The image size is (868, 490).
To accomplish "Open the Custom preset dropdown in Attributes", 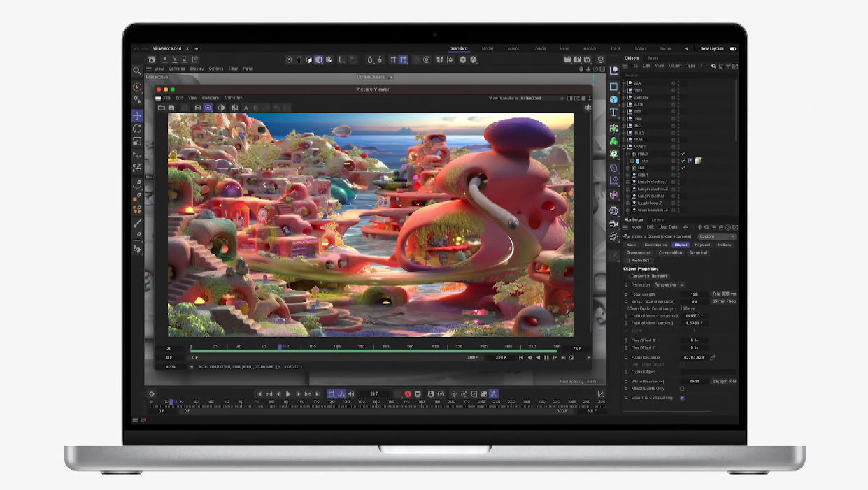I will point(716,237).
